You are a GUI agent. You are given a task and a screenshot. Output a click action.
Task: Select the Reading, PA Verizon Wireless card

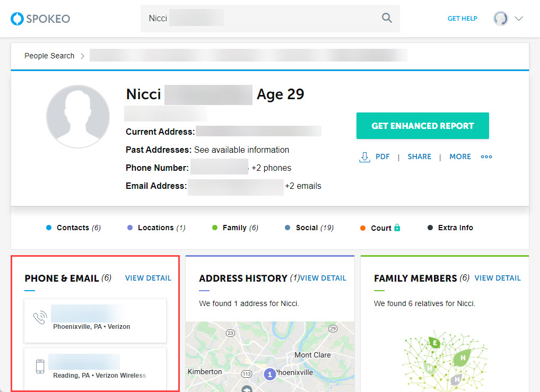(95, 369)
